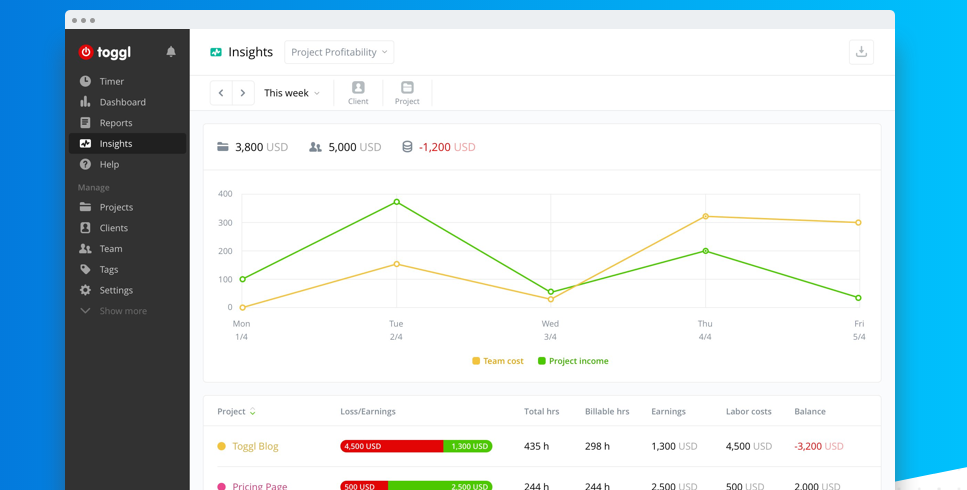Image resolution: width=967 pixels, height=490 pixels.
Task: Open Project Profitability dropdown
Action: pos(339,52)
